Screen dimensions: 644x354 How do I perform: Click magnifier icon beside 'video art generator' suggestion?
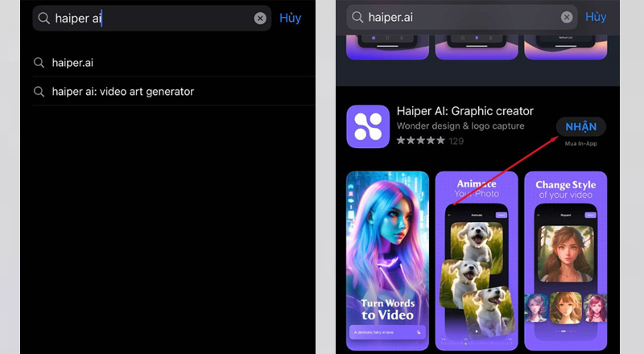point(39,91)
